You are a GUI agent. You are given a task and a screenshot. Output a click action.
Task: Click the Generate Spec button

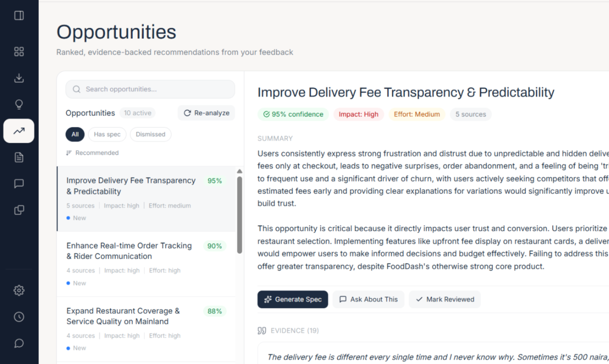(293, 299)
